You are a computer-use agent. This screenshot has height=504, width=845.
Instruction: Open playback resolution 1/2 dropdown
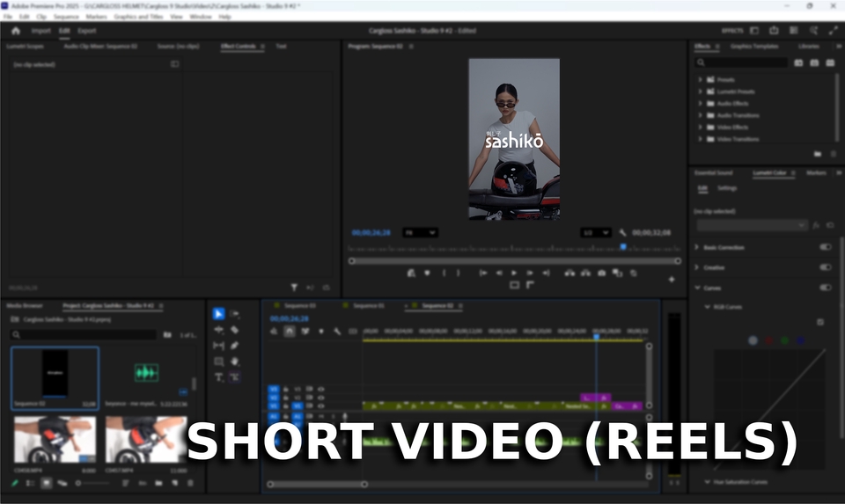point(596,232)
